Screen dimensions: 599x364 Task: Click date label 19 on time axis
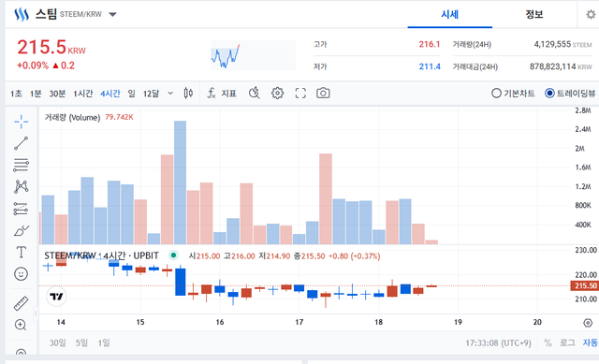click(458, 322)
